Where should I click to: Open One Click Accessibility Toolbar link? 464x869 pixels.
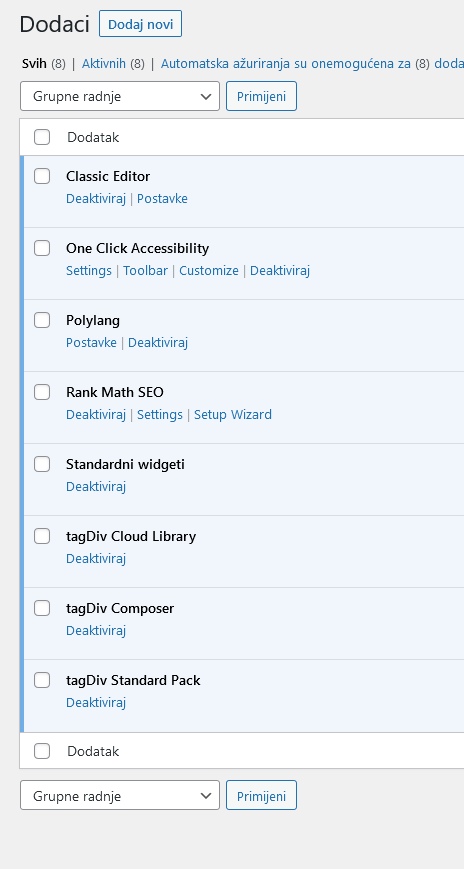[x=145, y=270]
